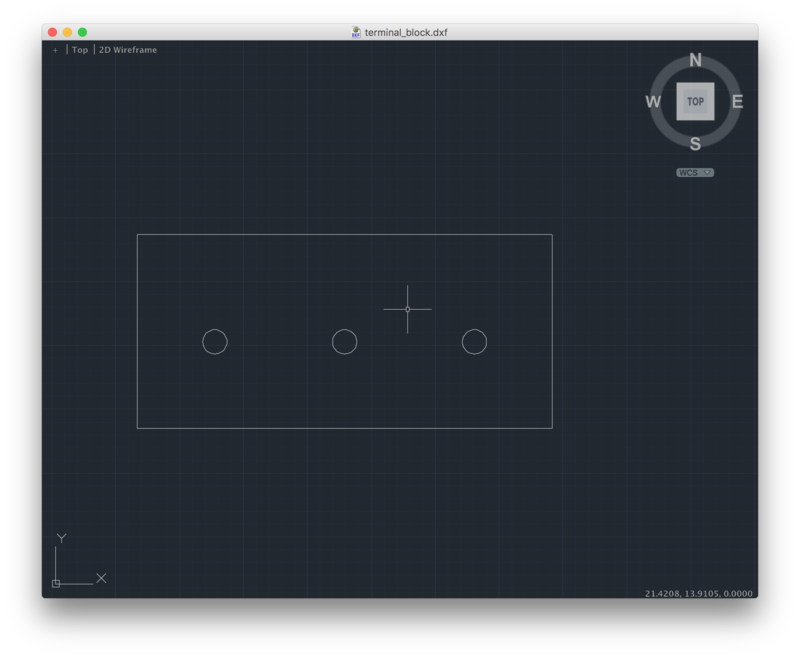Image resolution: width=800 pixels, height=658 pixels.
Task: Open the Top view controls label
Action: pyautogui.click(x=80, y=50)
